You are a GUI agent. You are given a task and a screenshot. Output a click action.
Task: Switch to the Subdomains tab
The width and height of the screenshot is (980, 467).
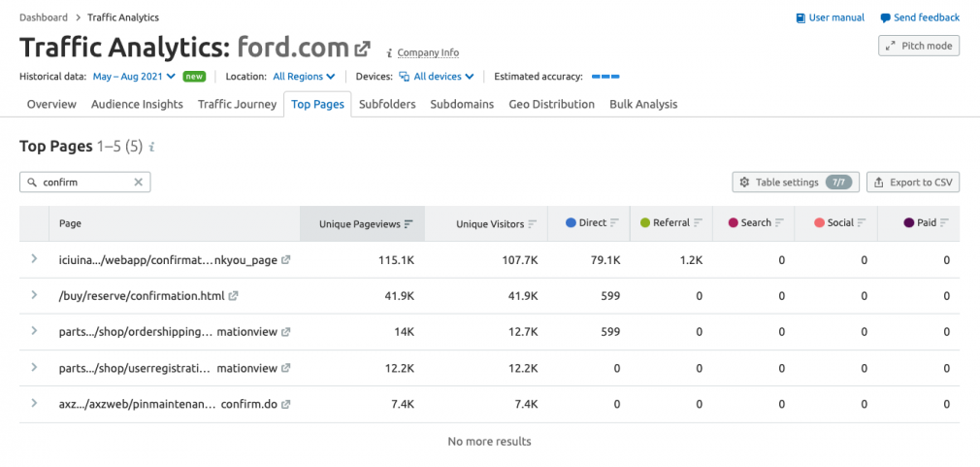coord(462,105)
